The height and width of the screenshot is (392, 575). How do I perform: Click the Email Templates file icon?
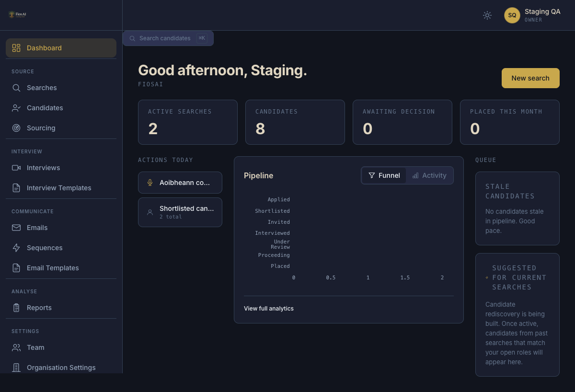(16, 268)
